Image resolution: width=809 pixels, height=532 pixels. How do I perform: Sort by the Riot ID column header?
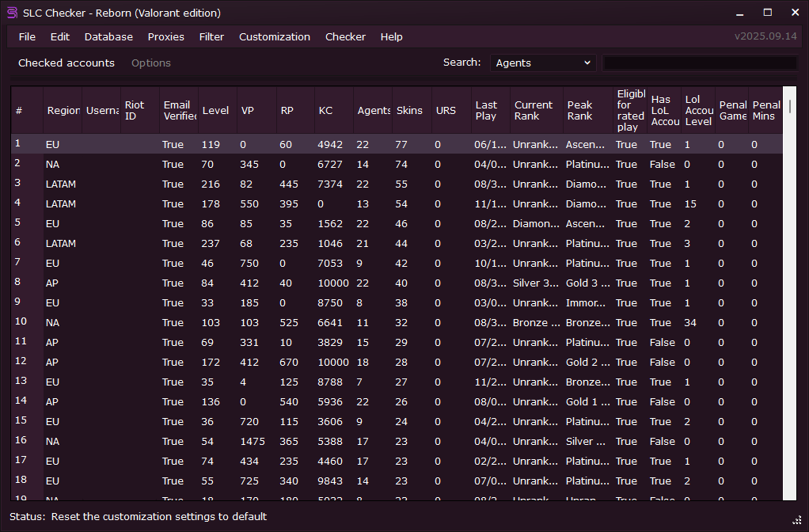click(140, 110)
